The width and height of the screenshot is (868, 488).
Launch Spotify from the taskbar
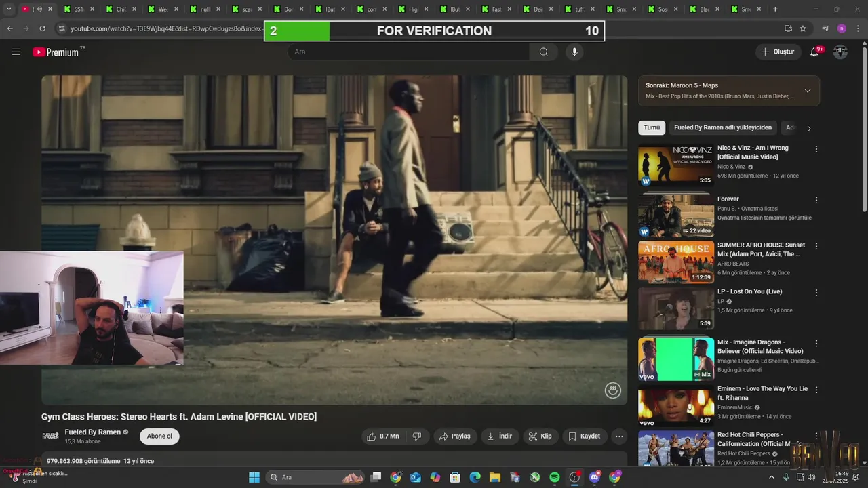pyautogui.click(x=555, y=477)
